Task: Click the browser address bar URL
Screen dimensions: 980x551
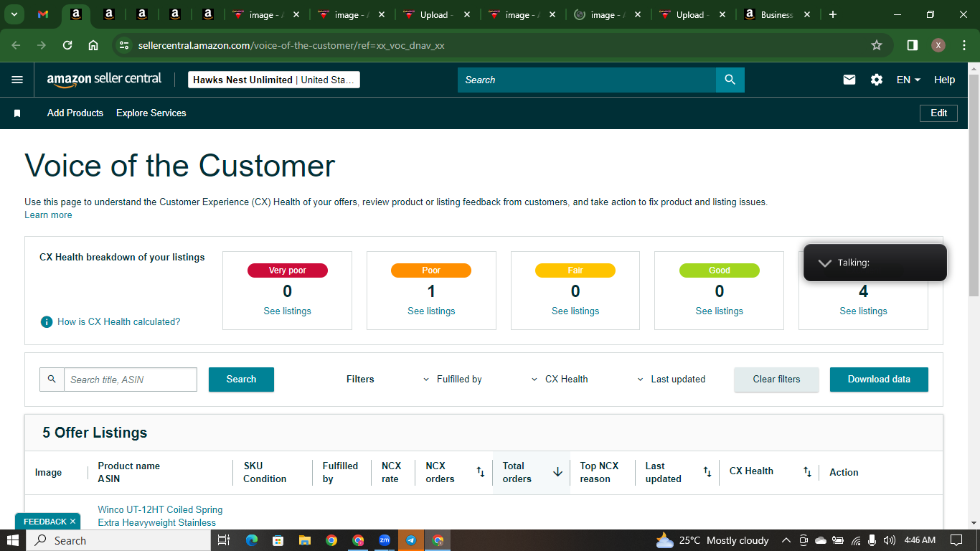Action: pyautogui.click(x=291, y=45)
